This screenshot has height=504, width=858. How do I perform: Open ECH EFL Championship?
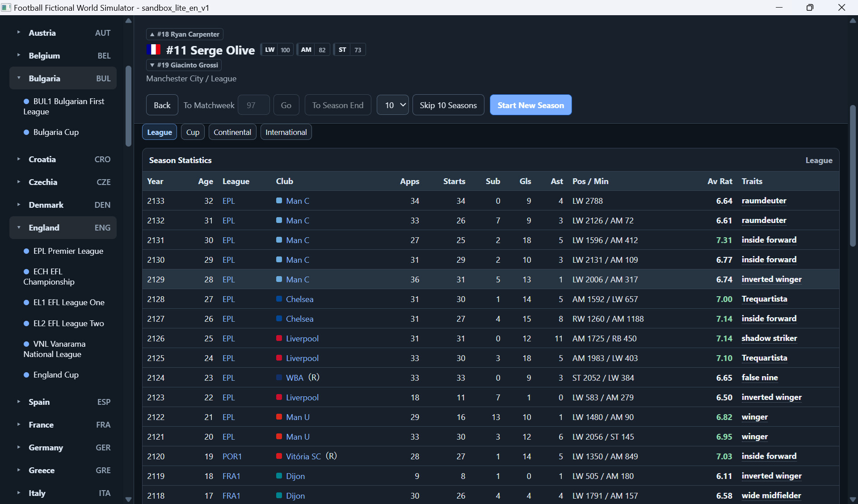tap(49, 277)
